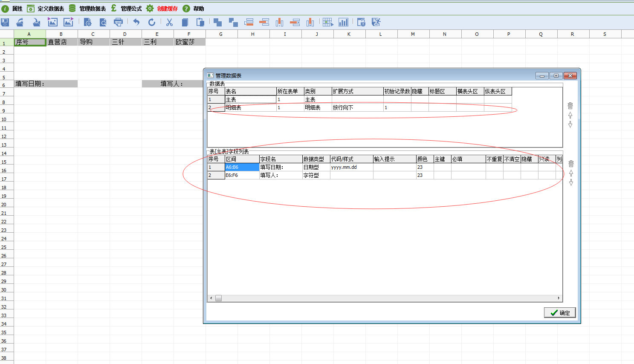Click the printer icon

119,22
